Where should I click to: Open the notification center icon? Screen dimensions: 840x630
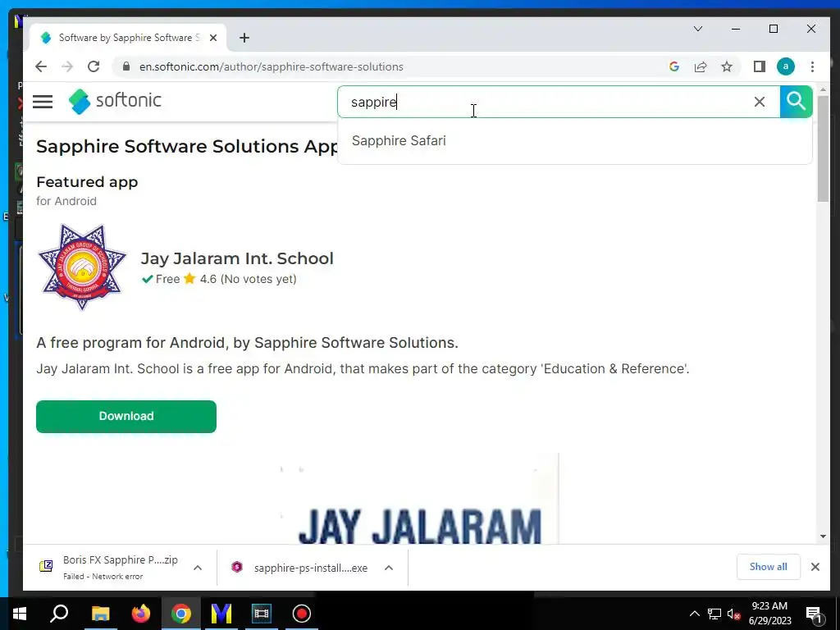pos(814,614)
